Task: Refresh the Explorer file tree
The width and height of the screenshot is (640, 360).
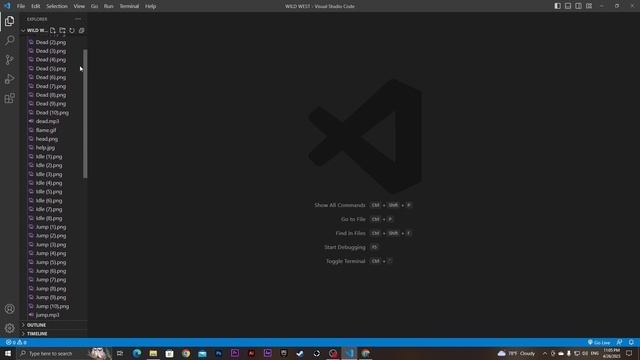Action: tap(72, 31)
